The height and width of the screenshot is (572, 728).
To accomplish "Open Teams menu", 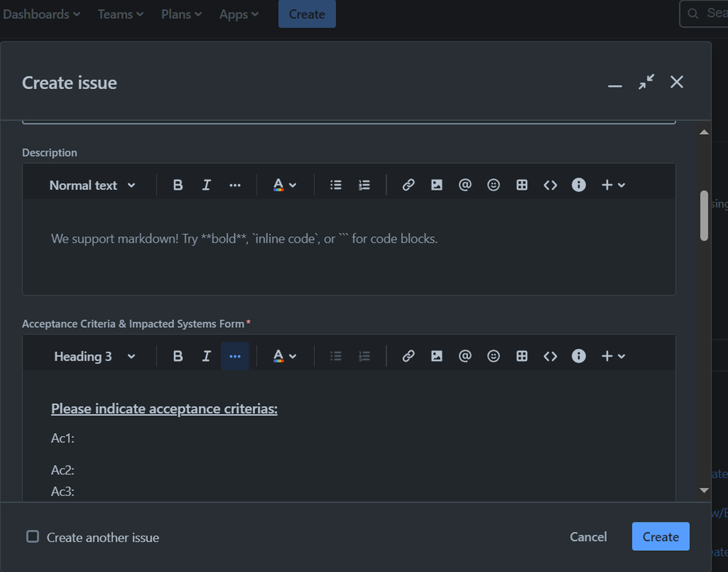I will (x=121, y=15).
